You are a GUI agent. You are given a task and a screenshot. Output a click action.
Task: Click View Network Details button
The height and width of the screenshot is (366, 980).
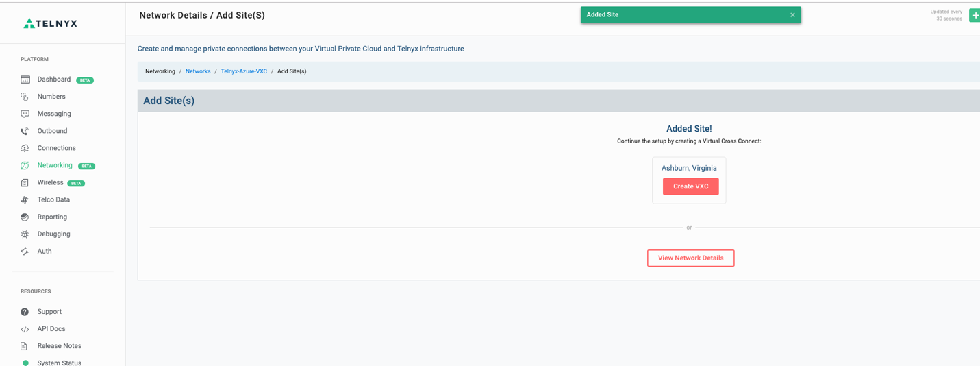pos(690,258)
